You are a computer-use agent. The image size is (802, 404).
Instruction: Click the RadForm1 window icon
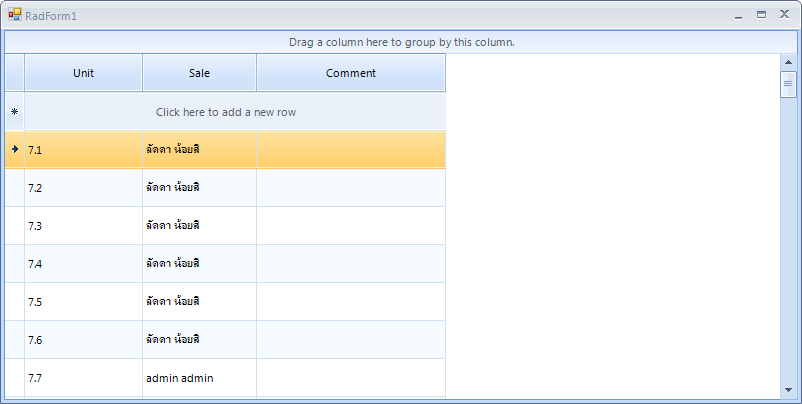pos(15,16)
